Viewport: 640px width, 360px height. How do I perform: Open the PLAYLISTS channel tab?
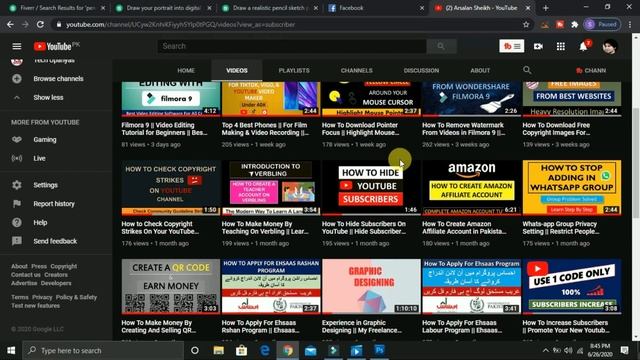point(294,71)
